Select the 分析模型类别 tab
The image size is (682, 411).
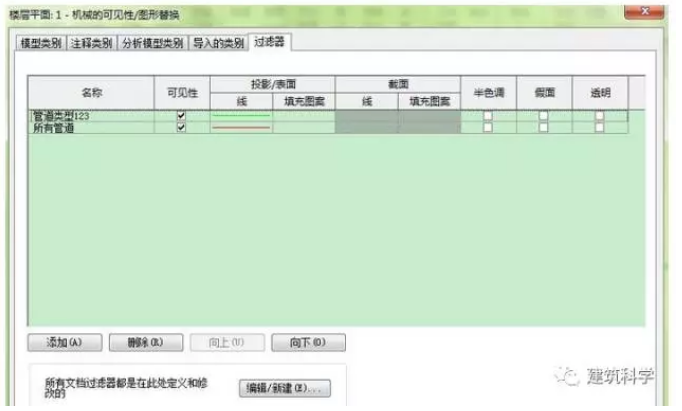point(152,43)
